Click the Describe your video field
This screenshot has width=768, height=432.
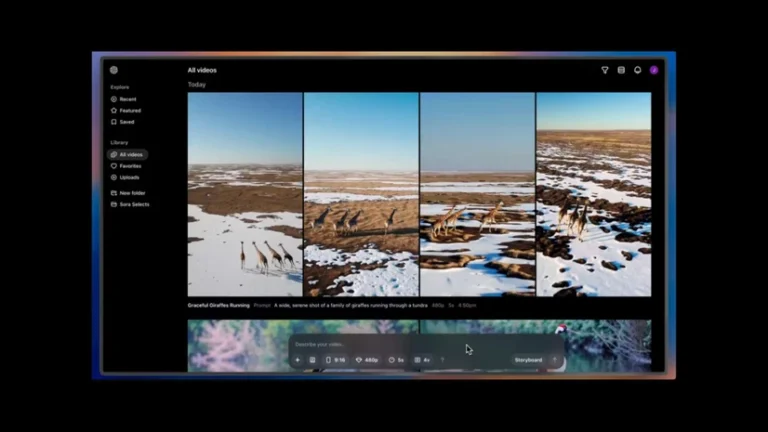point(426,344)
